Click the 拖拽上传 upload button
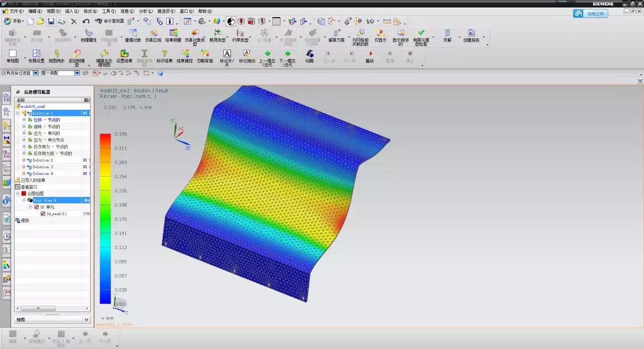This screenshot has height=349, width=644. 591,13
